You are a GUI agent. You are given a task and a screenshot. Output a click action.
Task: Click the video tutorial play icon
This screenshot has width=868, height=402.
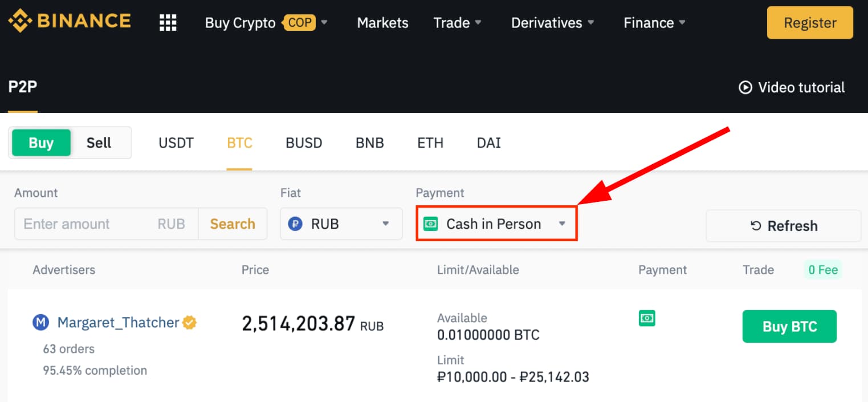coord(745,87)
